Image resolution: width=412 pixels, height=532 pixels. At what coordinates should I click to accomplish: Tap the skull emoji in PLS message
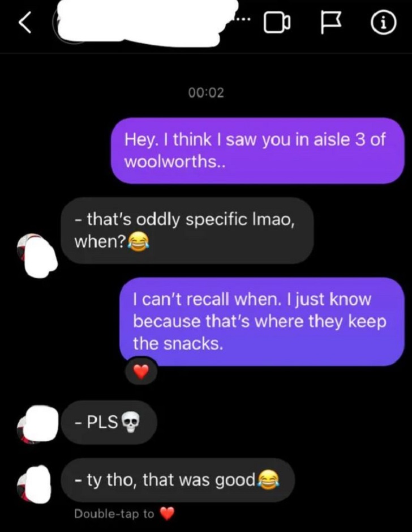(x=130, y=422)
